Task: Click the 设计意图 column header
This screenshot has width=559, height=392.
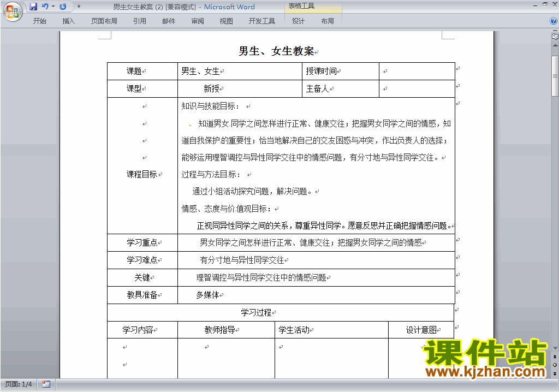Action: click(x=421, y=330)
